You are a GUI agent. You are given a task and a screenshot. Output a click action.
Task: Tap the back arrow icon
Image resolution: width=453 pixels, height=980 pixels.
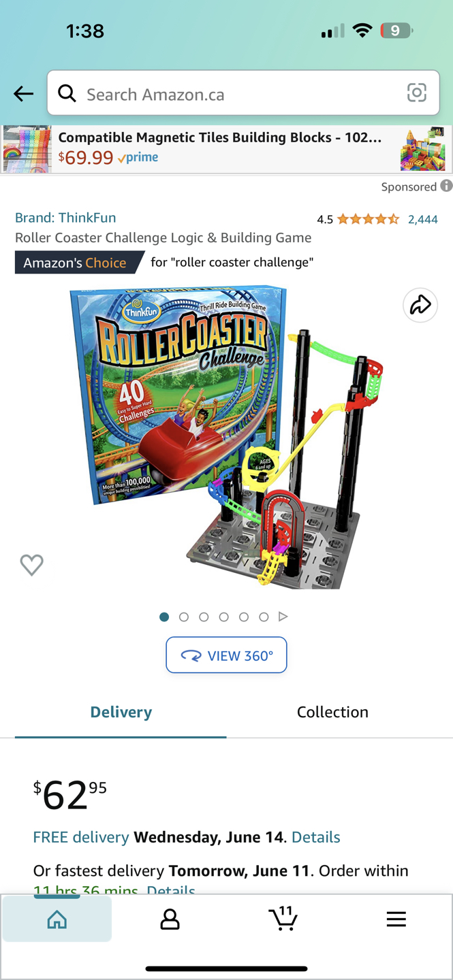pos(23,93)
